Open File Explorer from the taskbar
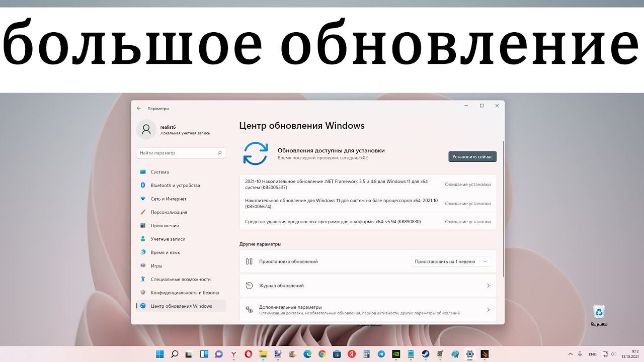 [x=263, y=354]
